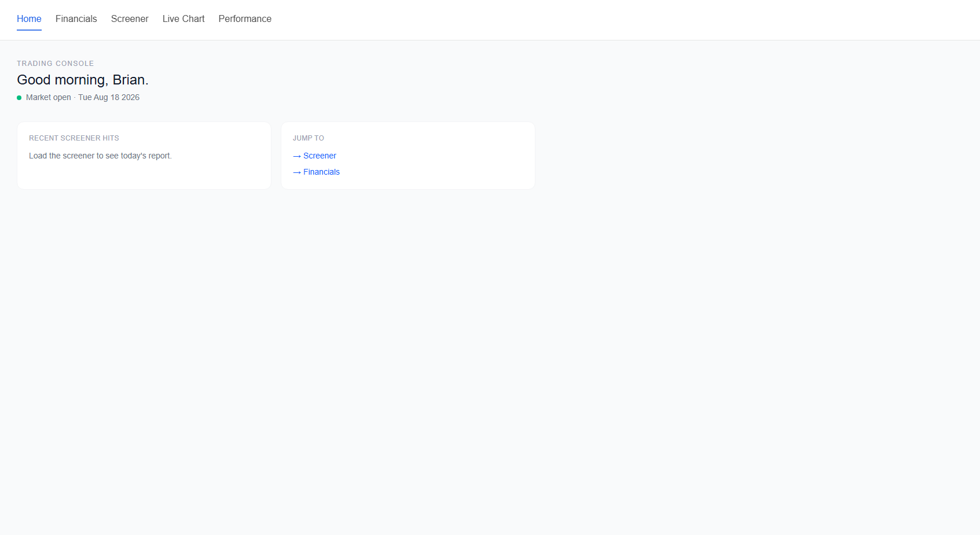Click the 'Market open' status text
980x535 pixels.
pos(49,97)
